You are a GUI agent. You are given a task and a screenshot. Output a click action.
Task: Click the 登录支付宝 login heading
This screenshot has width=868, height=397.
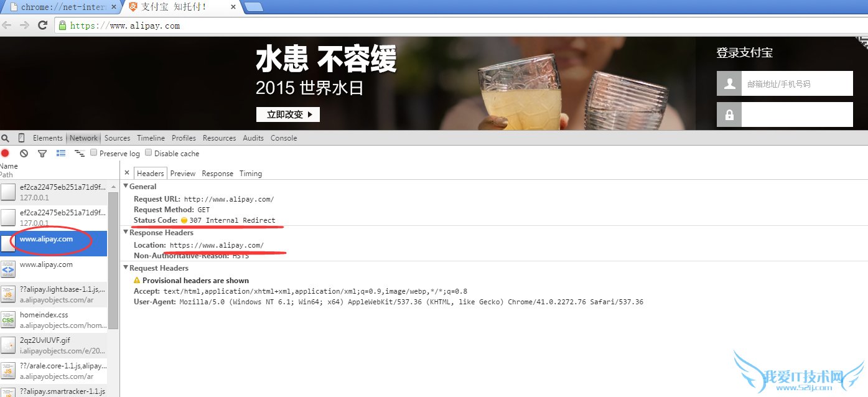click(x=745, y=53)
